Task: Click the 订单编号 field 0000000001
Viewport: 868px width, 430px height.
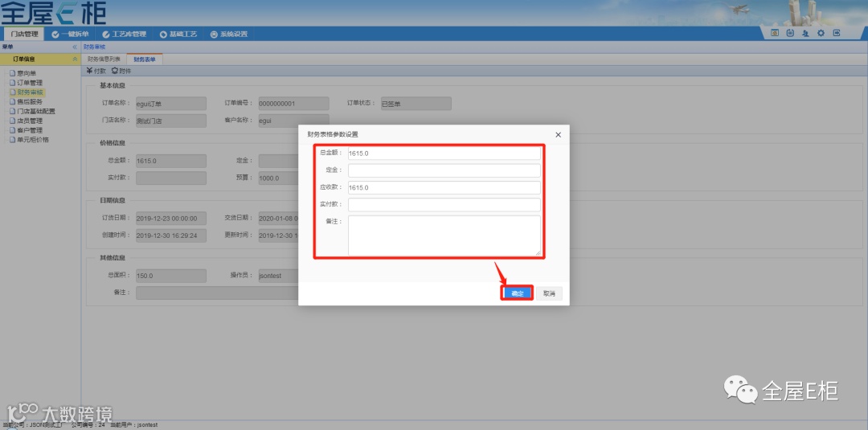Action: (x=293, y=104)
